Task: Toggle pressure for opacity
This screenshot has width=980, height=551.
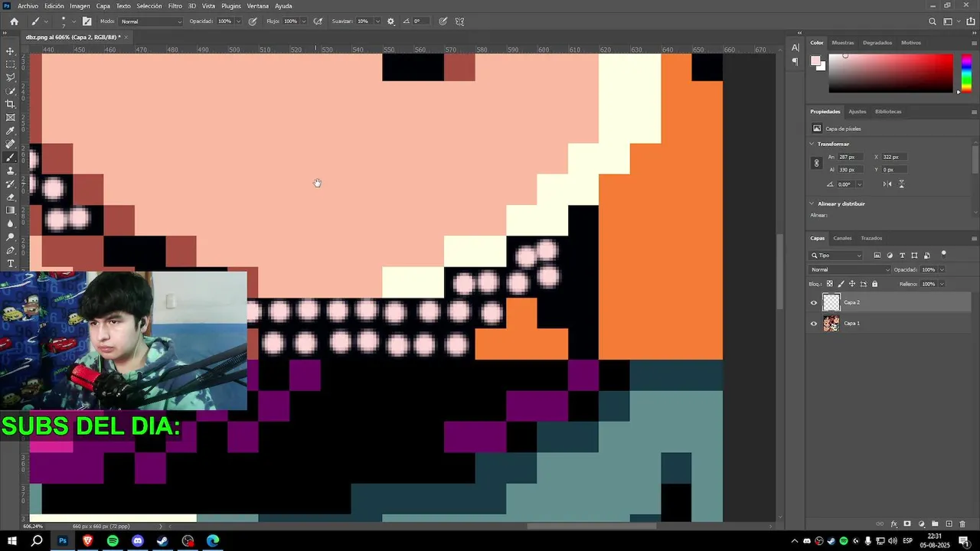Action: 252,21
